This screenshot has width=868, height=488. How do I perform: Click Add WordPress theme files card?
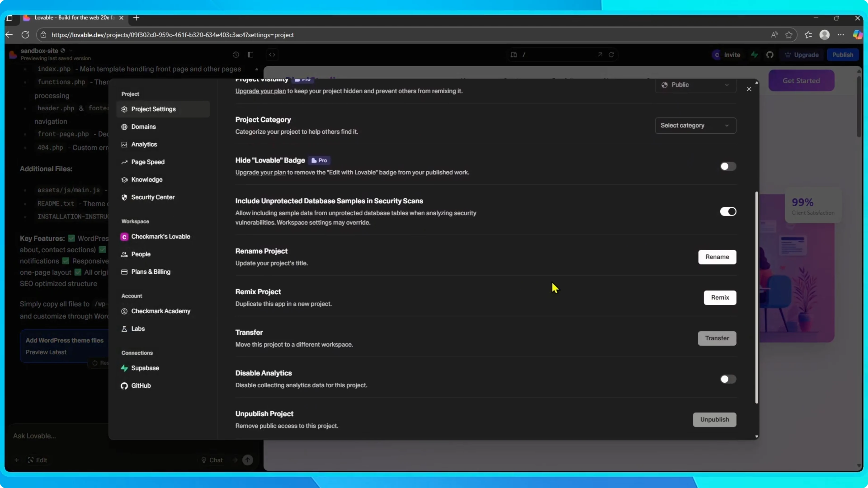(x=65, y=346)
